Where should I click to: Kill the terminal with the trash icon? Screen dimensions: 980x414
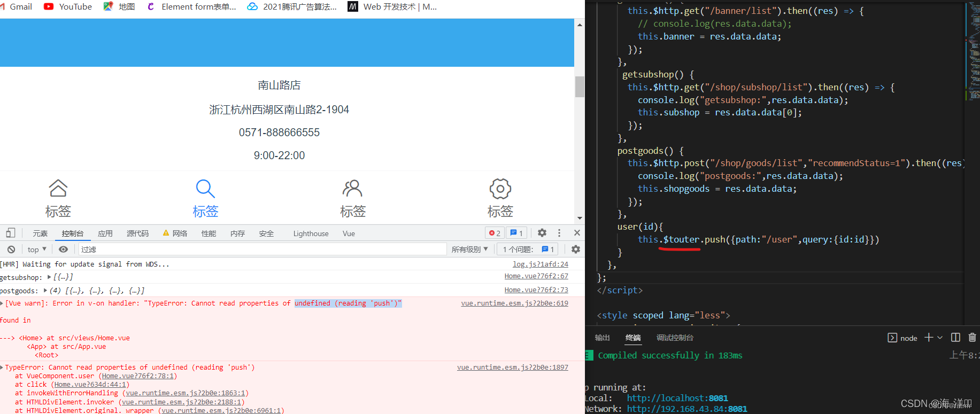(x=973, y=338)
